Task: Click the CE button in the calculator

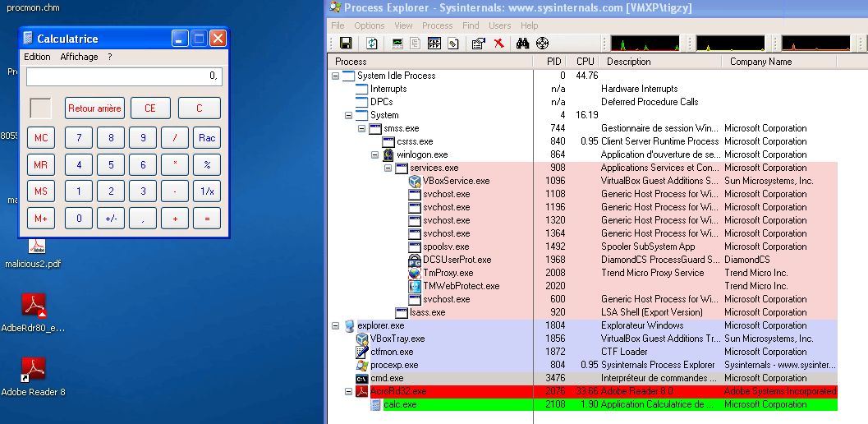Action: click(x=150, y=108)
